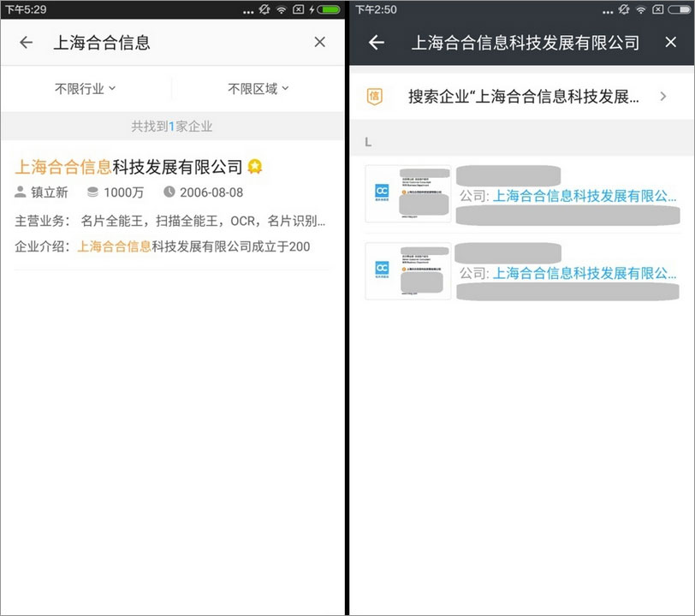
Task: Tap the 主营业务 main business line
Action: coord(169,221)
